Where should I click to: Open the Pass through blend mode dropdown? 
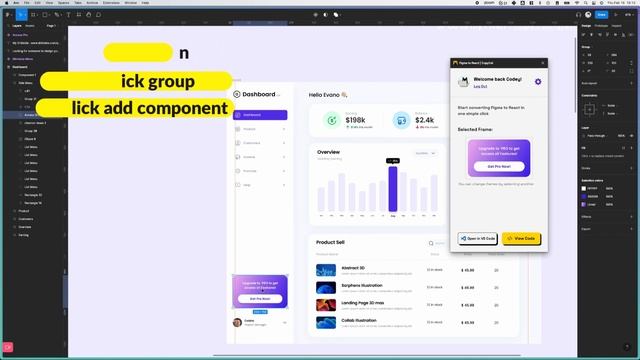click(x=596, y=136)
